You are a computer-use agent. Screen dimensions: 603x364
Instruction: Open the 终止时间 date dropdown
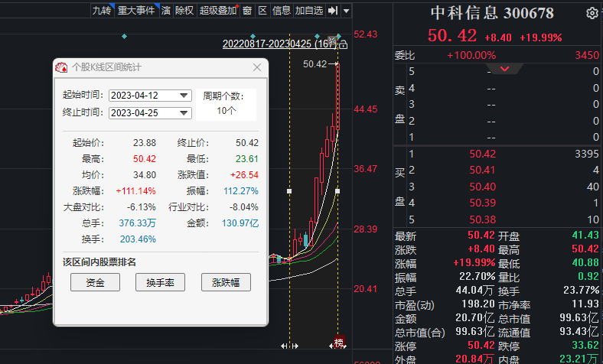(184, 113)
